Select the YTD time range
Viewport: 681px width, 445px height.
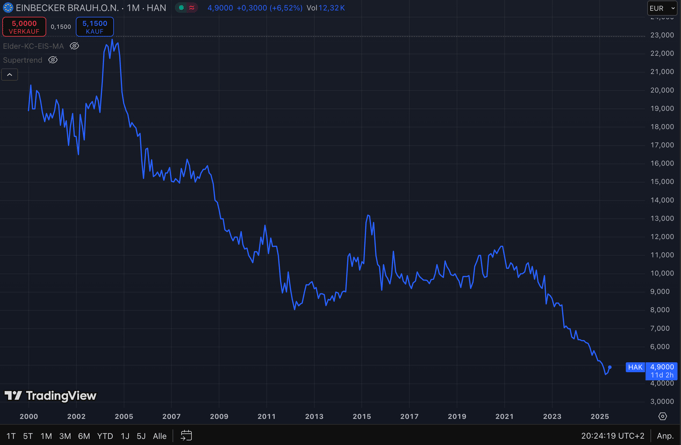[x=105, y=436]
